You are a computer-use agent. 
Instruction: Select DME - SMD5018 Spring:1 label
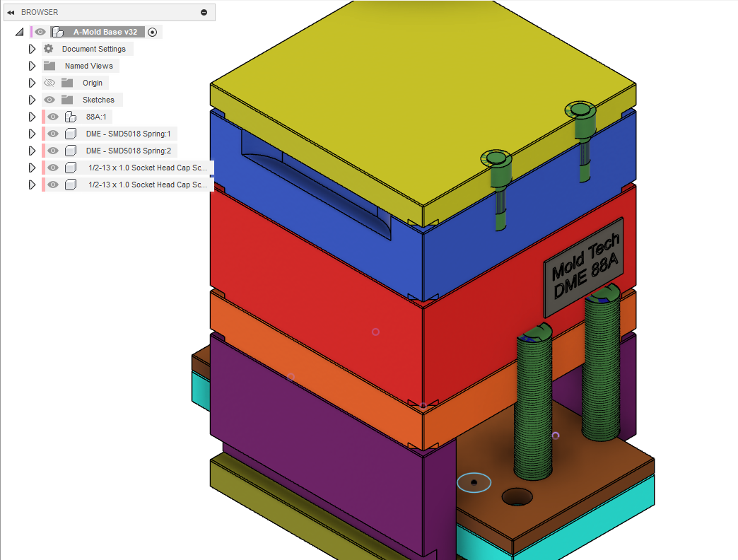[x=128, y=134]
